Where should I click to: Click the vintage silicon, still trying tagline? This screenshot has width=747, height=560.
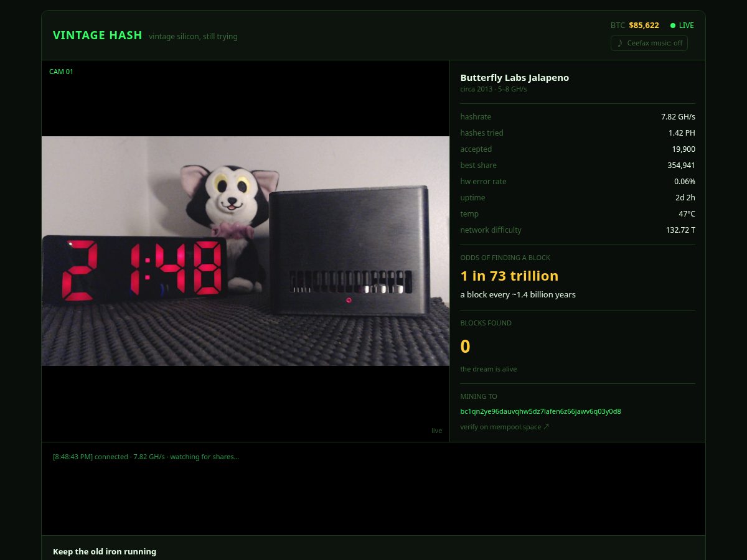(193, 37)
